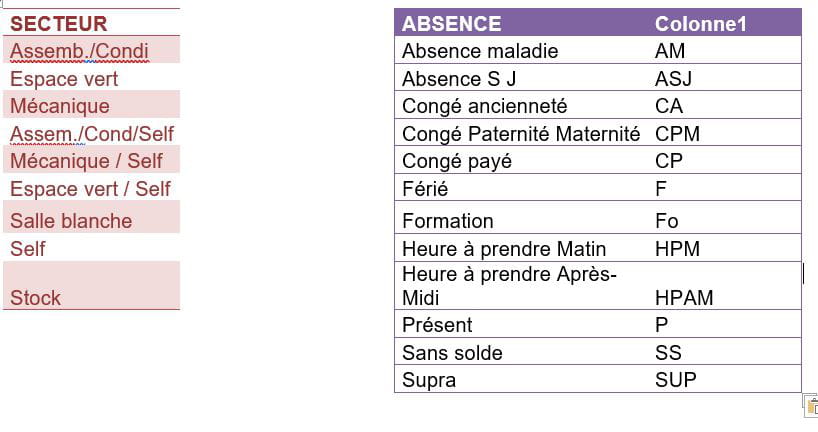Click the Espace vert / Self cell

click(x=91, y=187)
